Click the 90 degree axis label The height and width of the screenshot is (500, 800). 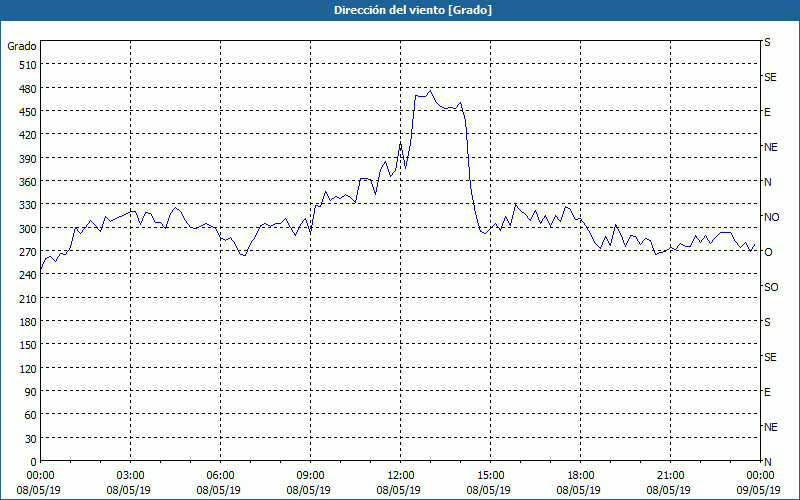[x=31, y=392]
